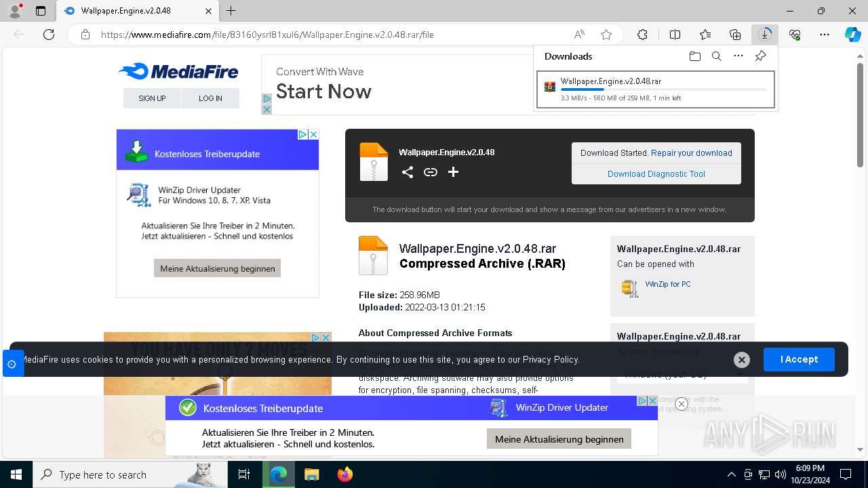Image resolution: width=868 pixels, height=488 pixels.
Task: Open browser essentials icon
Action: pyautogui.click(x=795, y=35)
